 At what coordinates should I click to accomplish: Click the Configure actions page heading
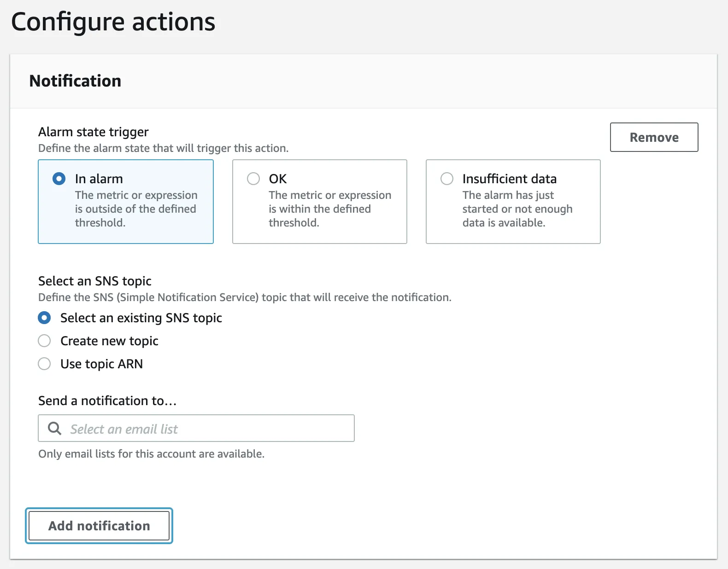(x=113, y=22)
